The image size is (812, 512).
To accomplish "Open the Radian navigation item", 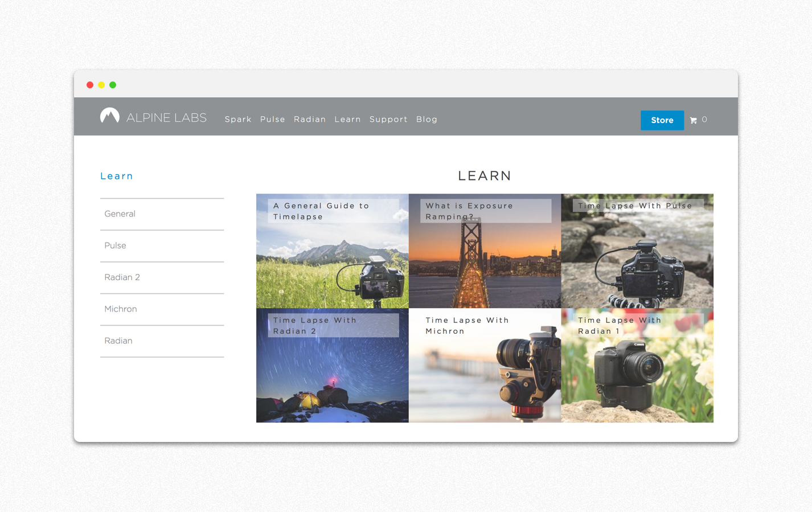I will [310, 120].
